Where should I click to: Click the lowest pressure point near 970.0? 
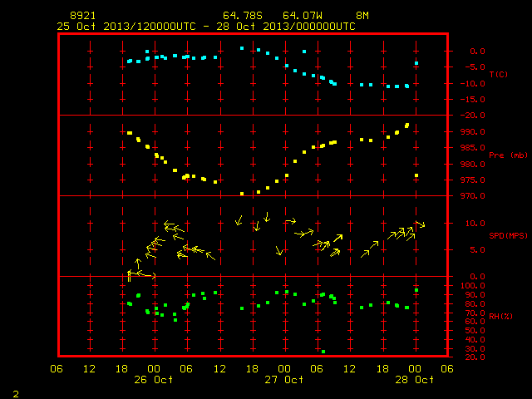242,194
